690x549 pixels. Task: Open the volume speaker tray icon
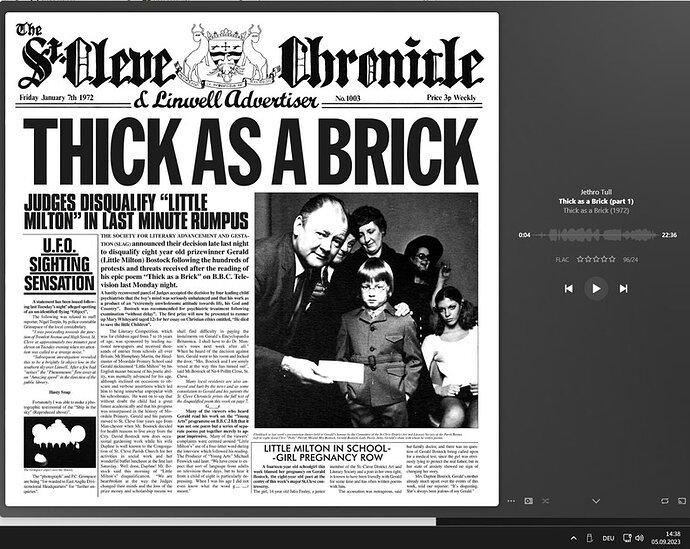(x=639, y=538)
